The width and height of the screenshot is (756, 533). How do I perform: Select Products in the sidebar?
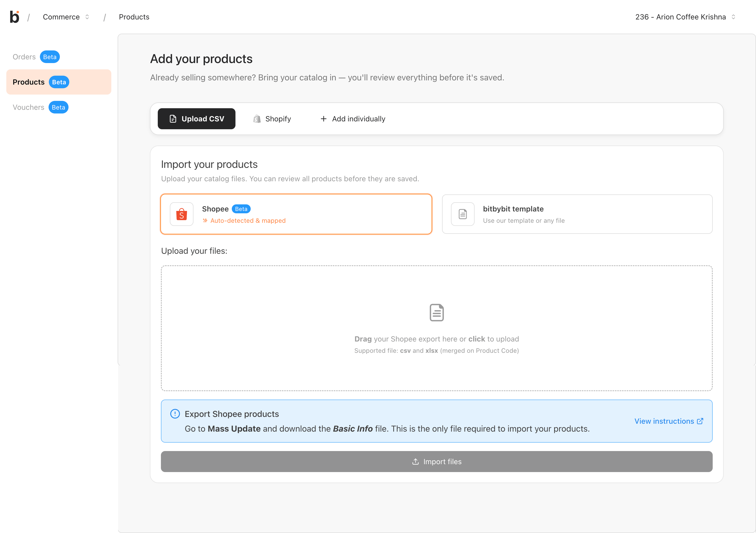click(x=59, y=82)
